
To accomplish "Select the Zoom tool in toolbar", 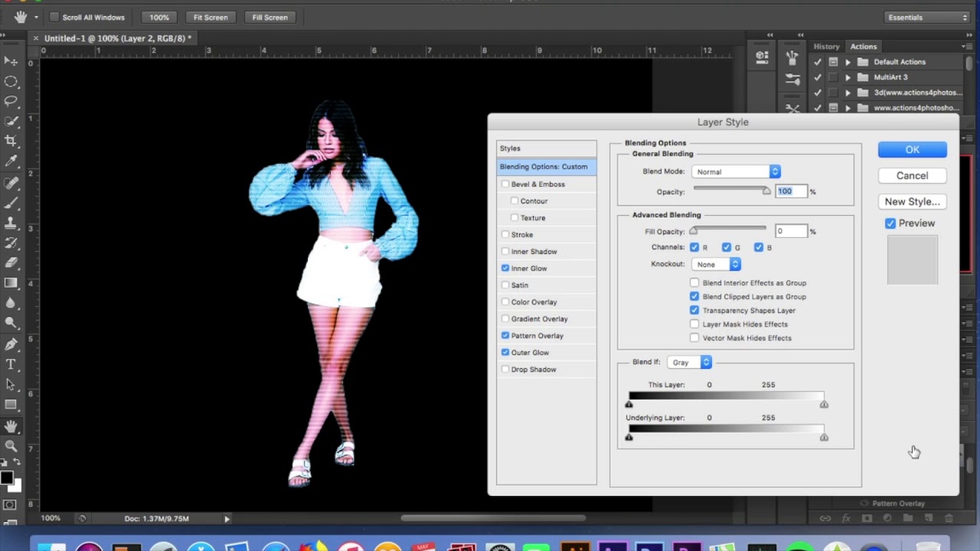I will coord(11,445).
